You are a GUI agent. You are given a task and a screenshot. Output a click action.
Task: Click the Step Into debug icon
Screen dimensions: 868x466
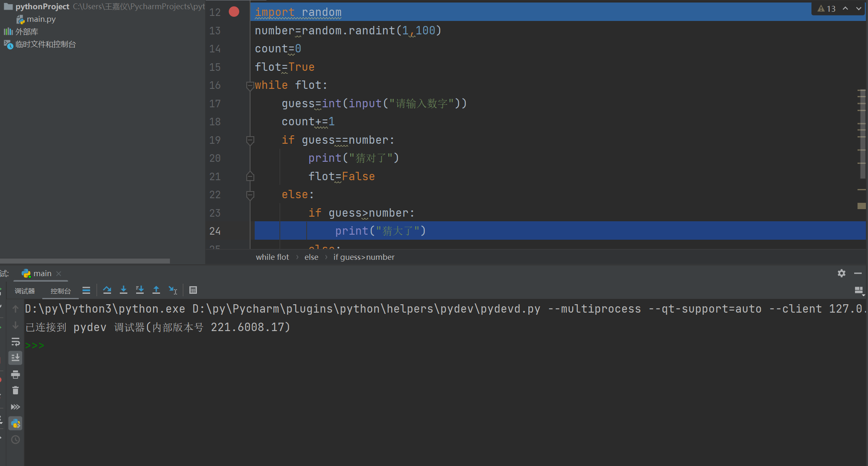pos(124,290)
